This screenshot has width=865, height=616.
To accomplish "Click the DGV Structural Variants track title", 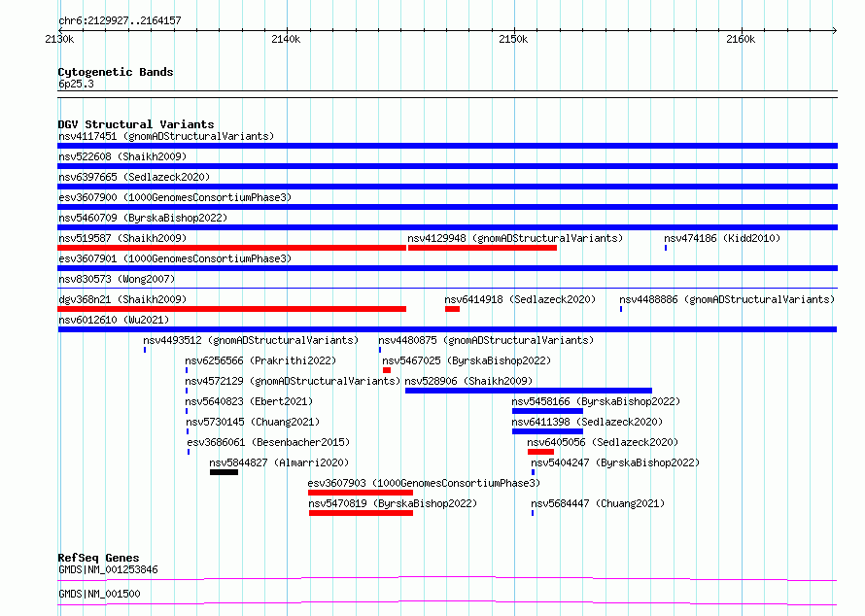I will pyautogui.click(x=136, y=124).
